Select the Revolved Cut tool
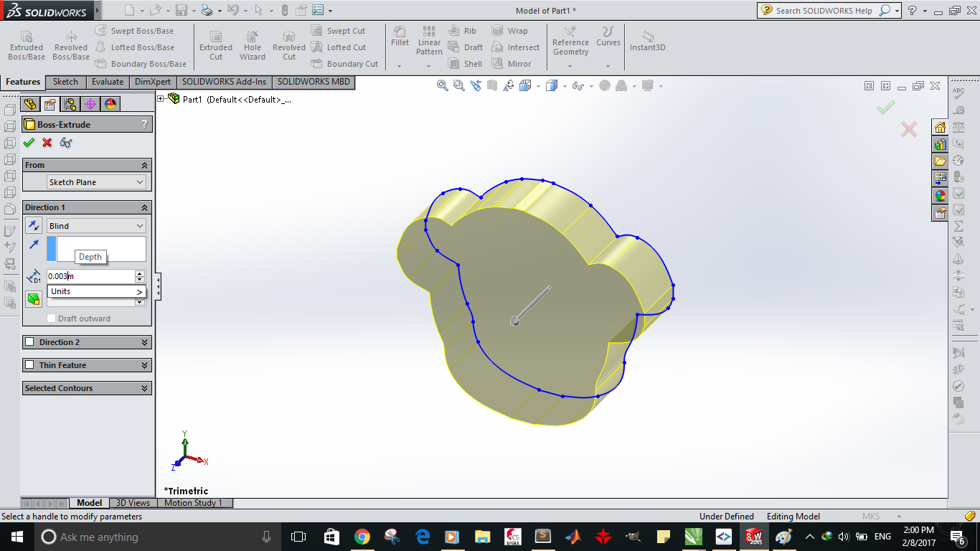Viewport: 980px width, 551px height. 289,45
